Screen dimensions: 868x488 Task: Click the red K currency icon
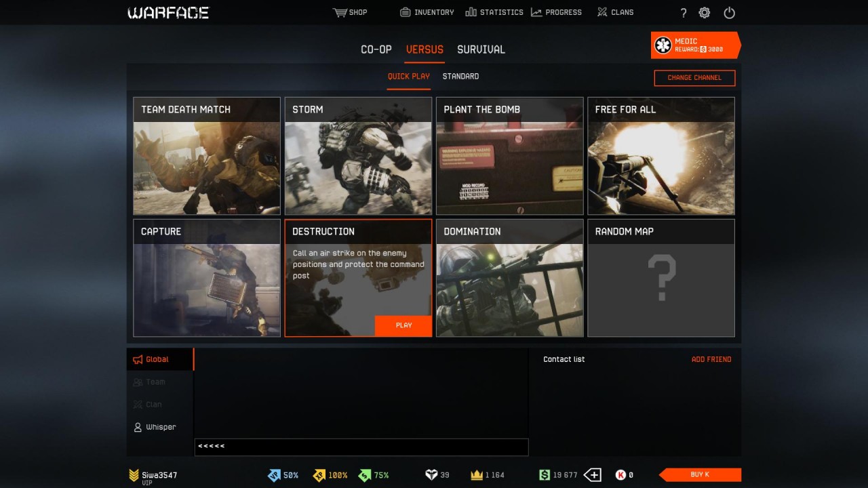tap(620, 475)
